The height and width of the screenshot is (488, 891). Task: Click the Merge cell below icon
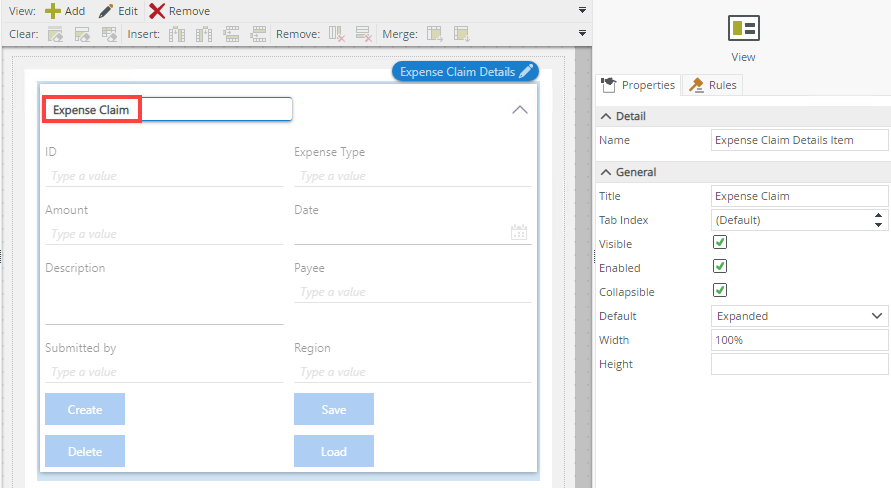point(461,34)
